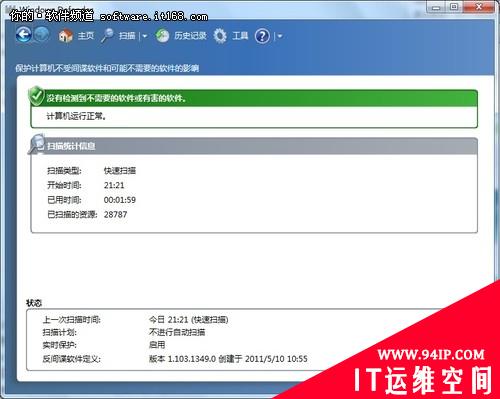Select the 快速扫描 scan type value
Image resolution: width=500 pixels, height=399 pixels.
(x=120, y=171)
